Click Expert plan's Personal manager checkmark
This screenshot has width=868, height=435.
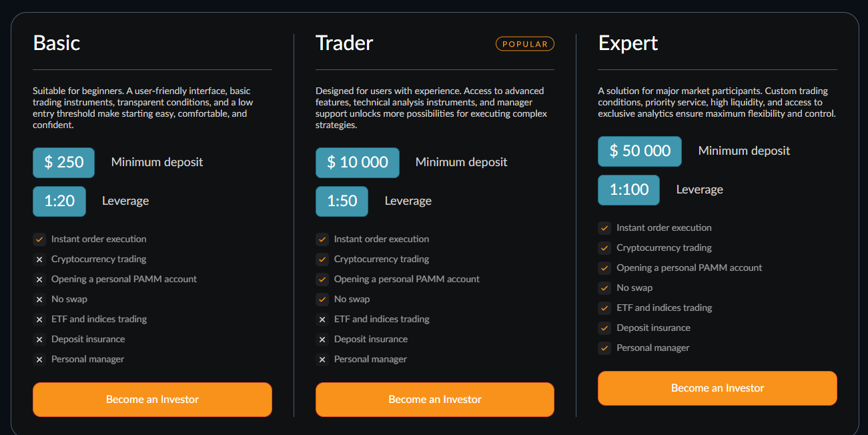tap(604, 348)
